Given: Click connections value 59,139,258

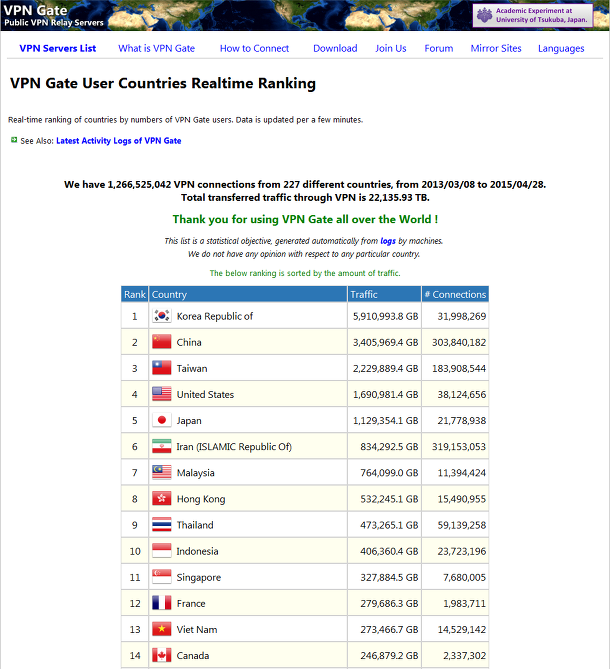Looking at the screenshot, I should tap(462, 525).
